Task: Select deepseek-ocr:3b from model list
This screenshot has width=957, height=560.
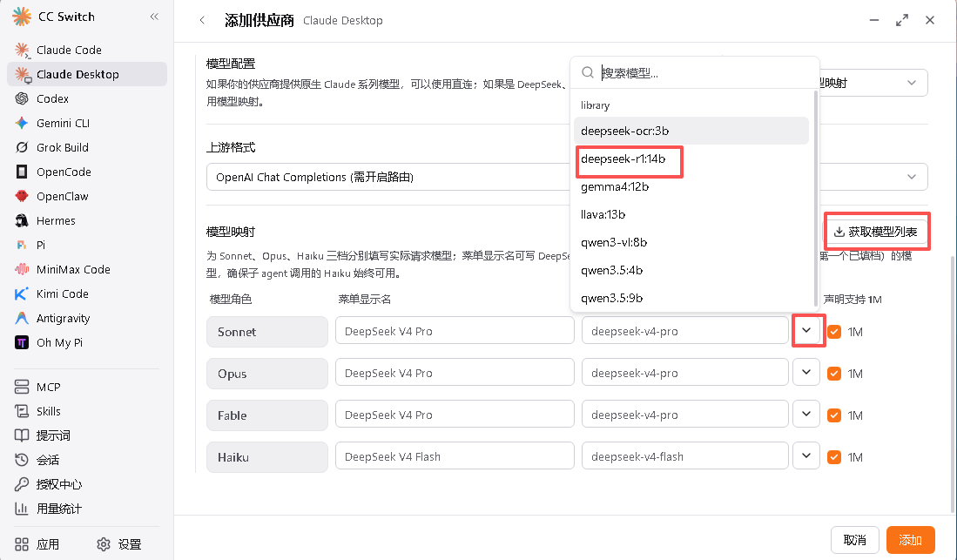Action: point(691,131)
